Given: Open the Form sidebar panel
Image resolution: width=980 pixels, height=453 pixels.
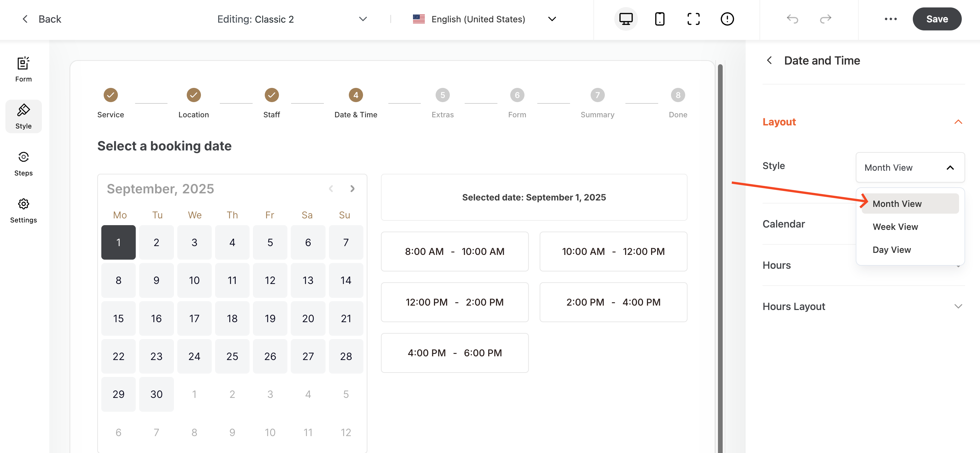Looking at the screenshot, I should [x=24, y=69].
